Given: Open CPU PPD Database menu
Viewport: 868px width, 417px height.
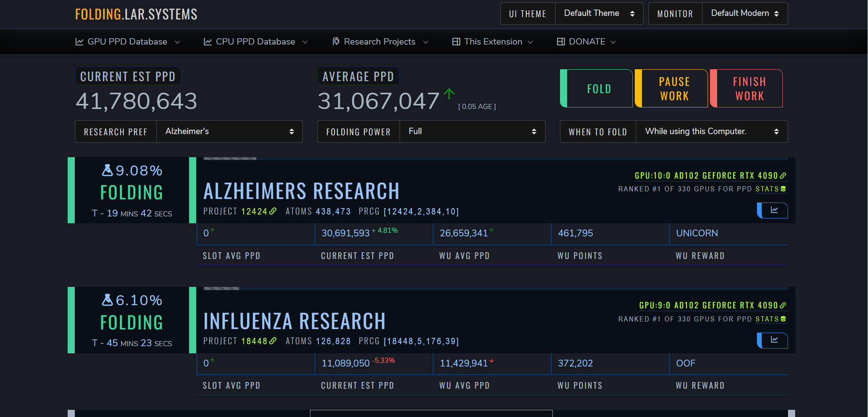Looking at the screenshot, I should tap(256, 42).
